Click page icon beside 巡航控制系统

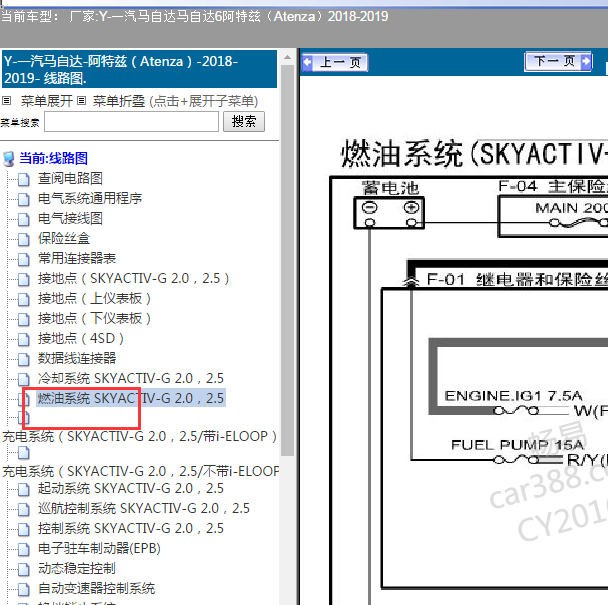[x=24, y=510]
